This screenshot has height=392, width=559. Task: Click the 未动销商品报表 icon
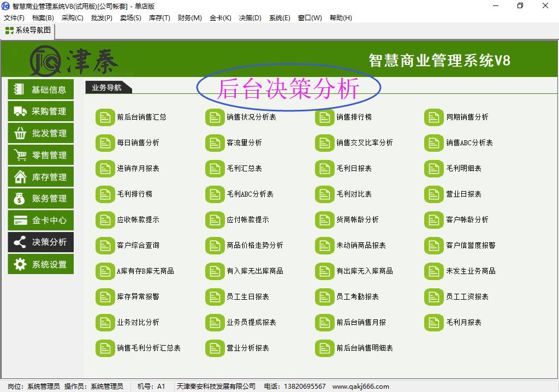point(324,245)
